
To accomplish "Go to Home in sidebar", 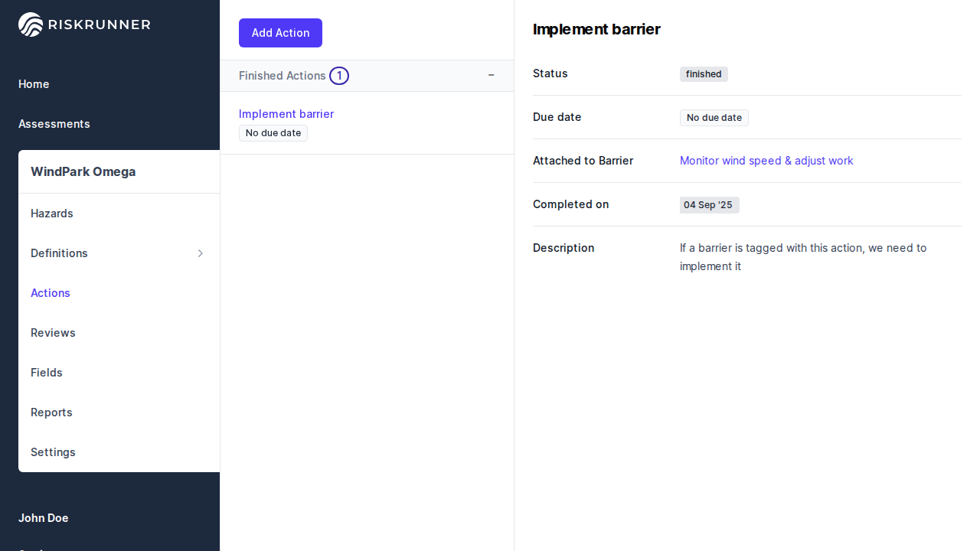I will (x=34, y=84).
